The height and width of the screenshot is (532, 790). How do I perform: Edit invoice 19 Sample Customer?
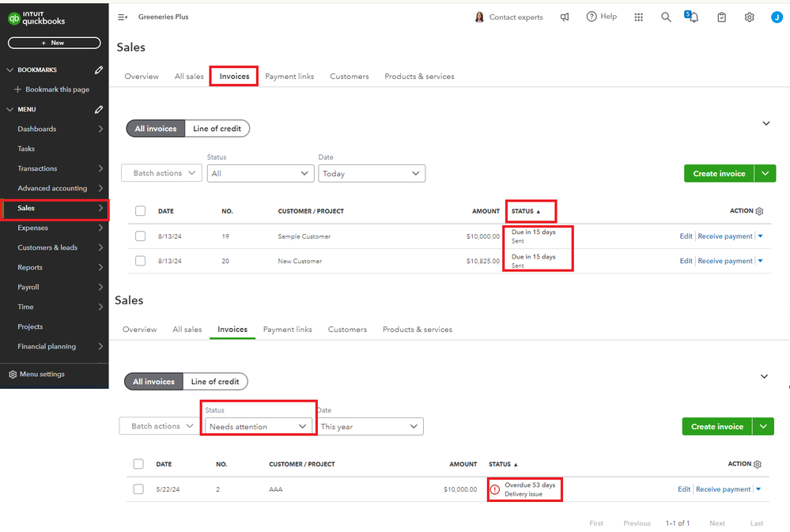coord(686,236)
